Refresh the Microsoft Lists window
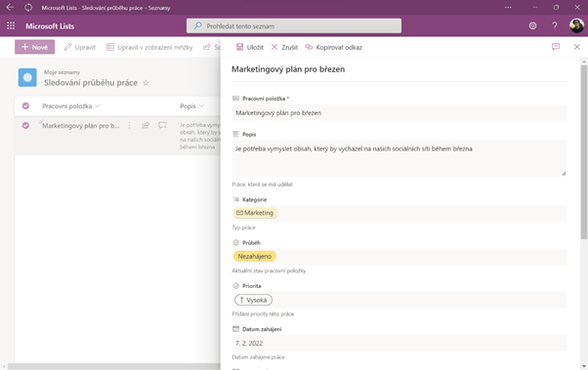This screenshot has width=588, height=370. coord(28,8)
